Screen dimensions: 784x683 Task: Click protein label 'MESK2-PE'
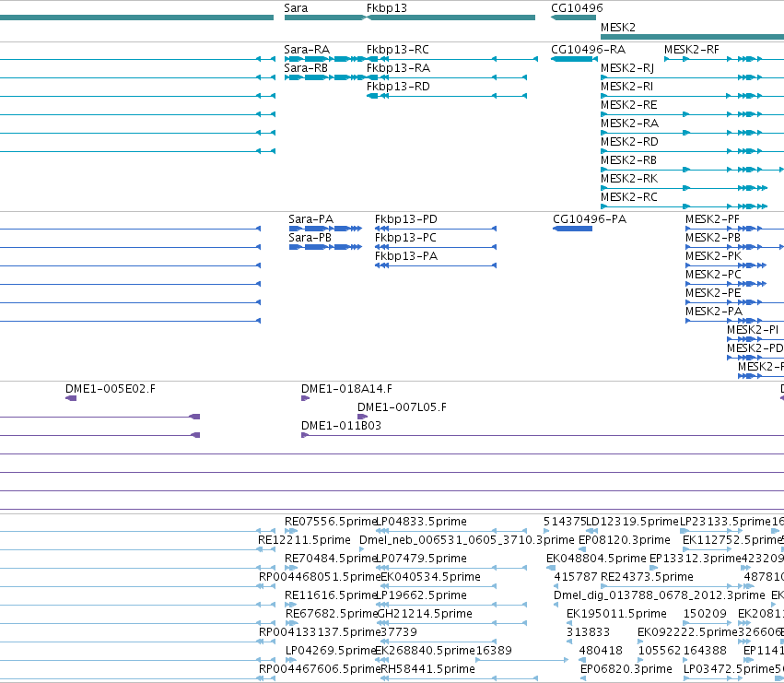pyautogui.click(x=713, y=294)
